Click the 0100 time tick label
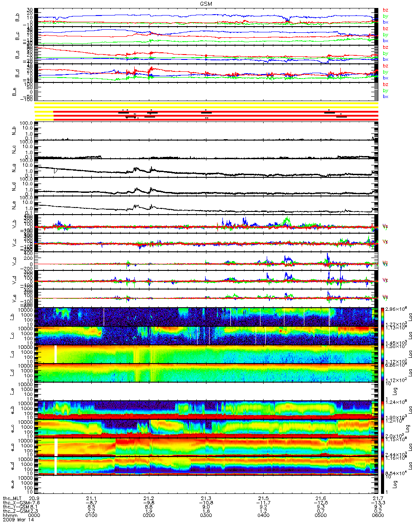The image size is (412, 532). (x=92, y=516)
